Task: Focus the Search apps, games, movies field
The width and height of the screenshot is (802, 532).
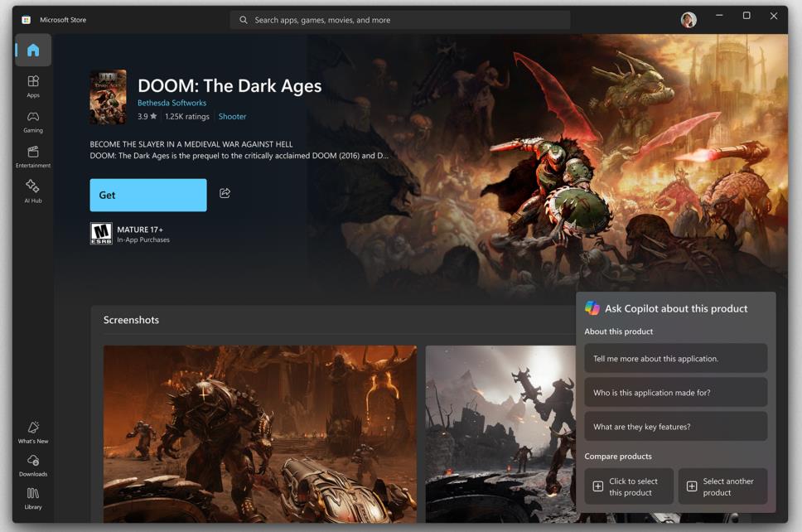Action: (x=400, y=20)
